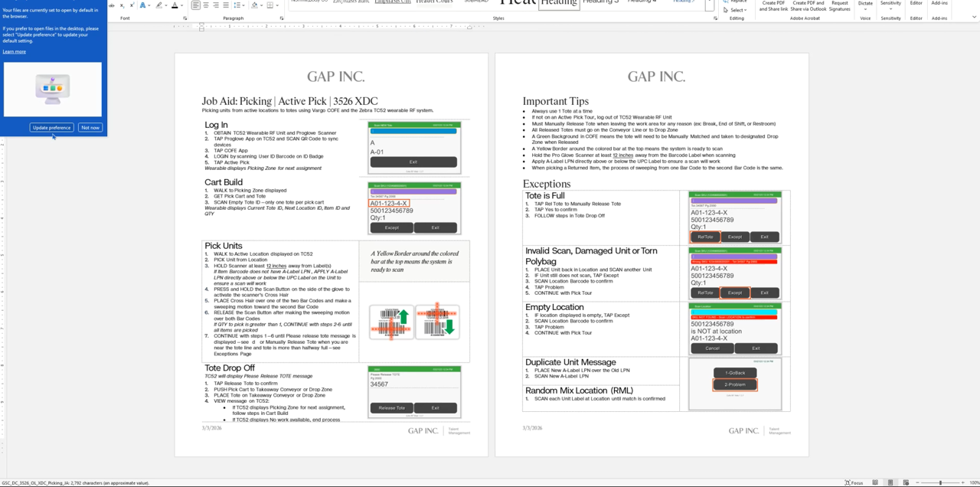Open the Font dialog launcher
This screenshot has height=487, width=980.
click(x=185, y=18)
